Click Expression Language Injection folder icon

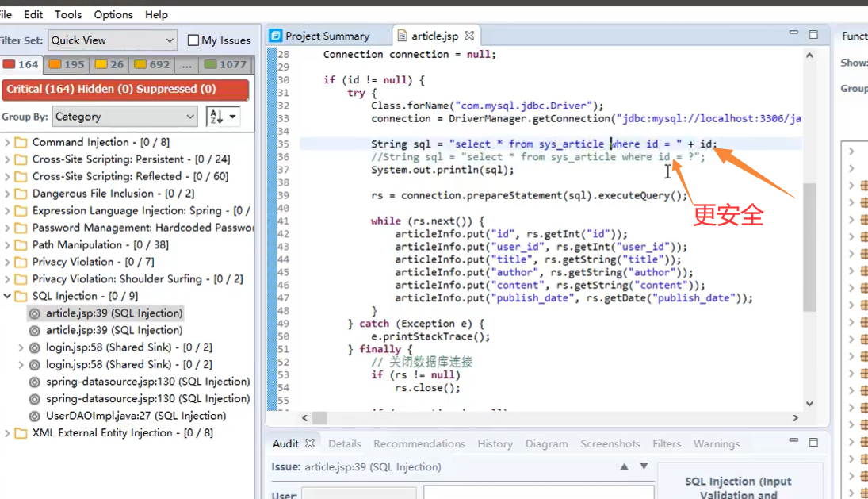(21, 210)
